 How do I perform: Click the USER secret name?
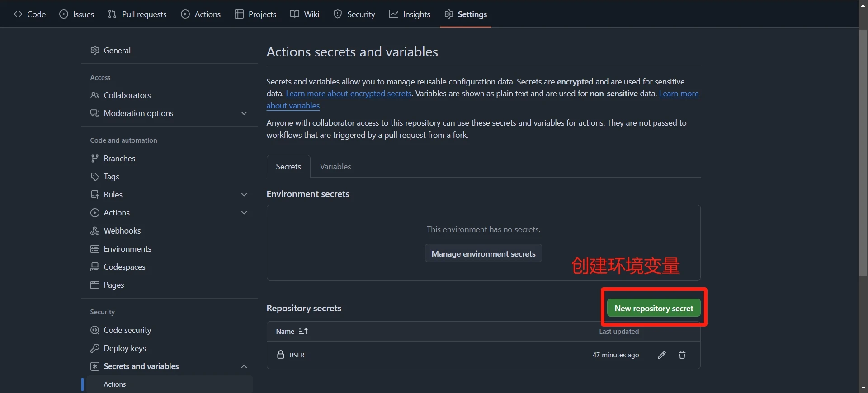[x=297, y=355]
